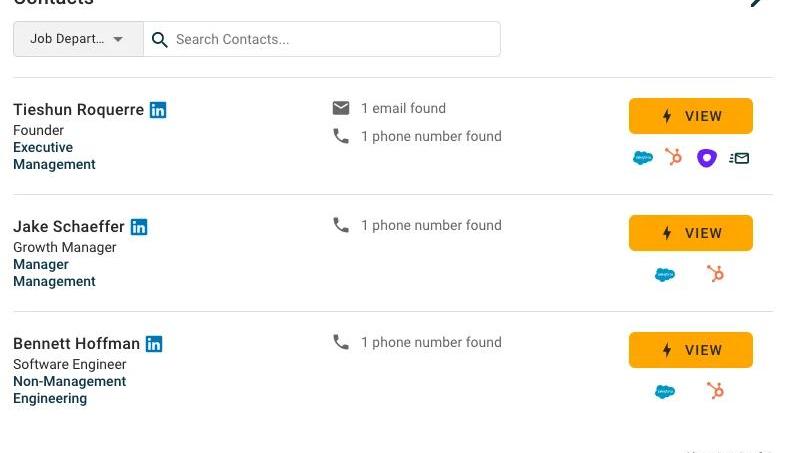The height and width of the screenshot is (453, 787).
Task: Click the magnifier search icon
Action: click(159, 40)
